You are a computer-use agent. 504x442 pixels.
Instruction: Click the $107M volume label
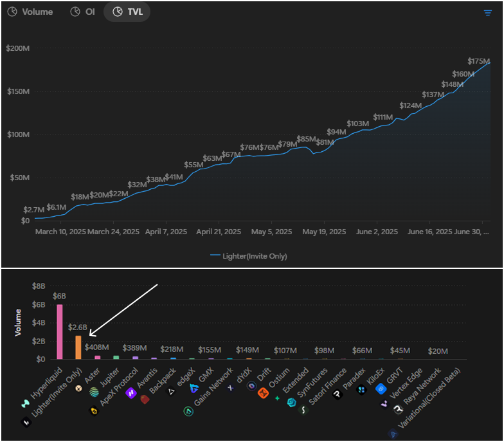pyautogui.click(x=285, y=351)
